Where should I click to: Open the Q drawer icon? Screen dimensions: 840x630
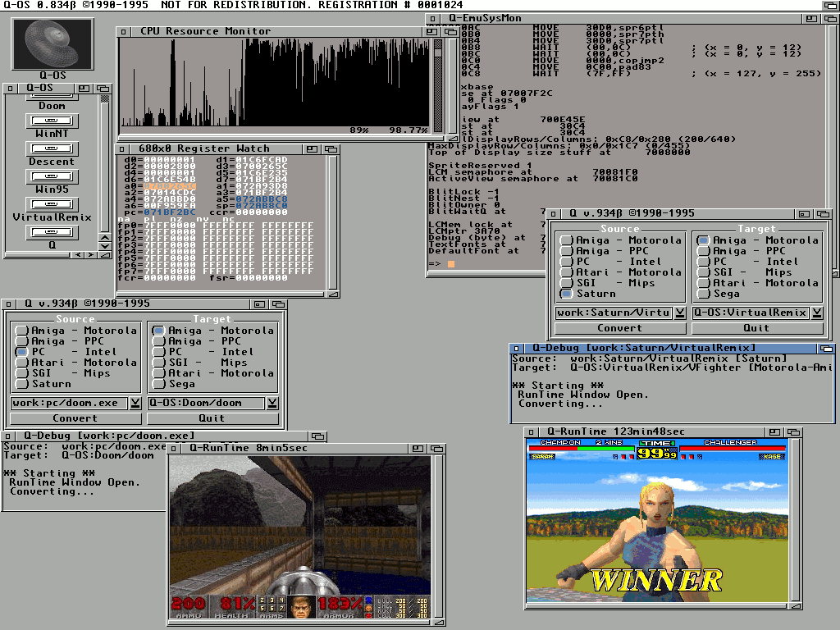click(51, 232)
